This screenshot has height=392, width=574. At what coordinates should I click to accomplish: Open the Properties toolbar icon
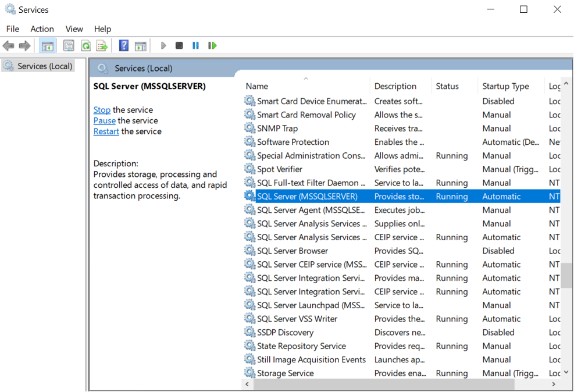click(x=69, y=46)
